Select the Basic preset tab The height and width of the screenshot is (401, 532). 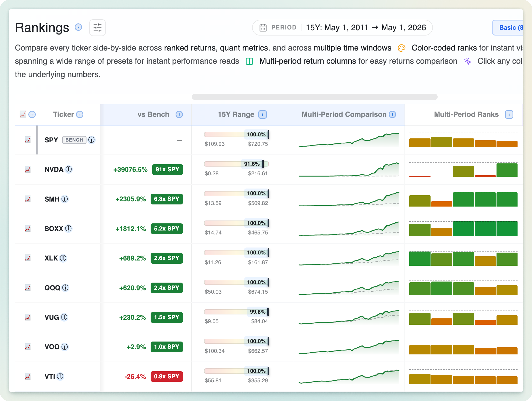(x=508, y=28)
